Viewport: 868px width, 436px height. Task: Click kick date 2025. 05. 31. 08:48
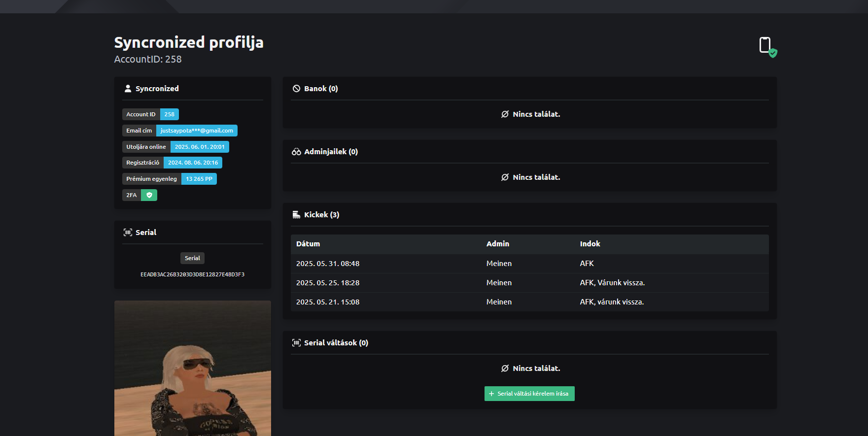pos(328,264)
